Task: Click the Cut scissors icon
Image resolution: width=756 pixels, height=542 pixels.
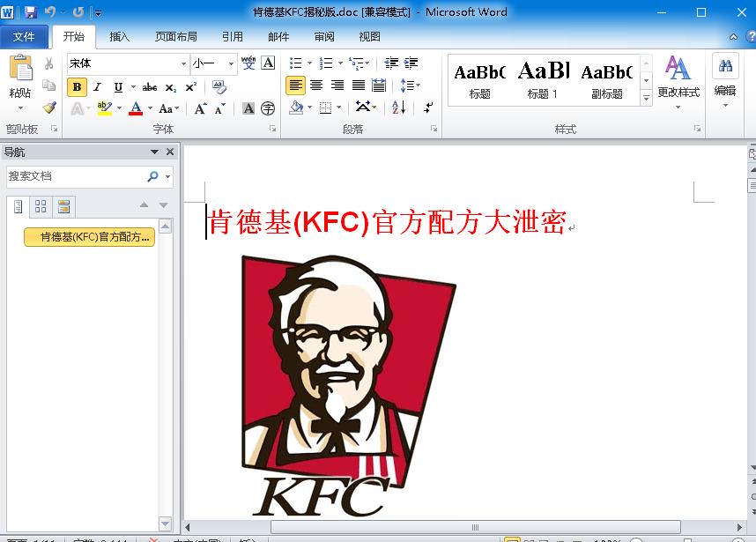Action: (x=48, y=63)
